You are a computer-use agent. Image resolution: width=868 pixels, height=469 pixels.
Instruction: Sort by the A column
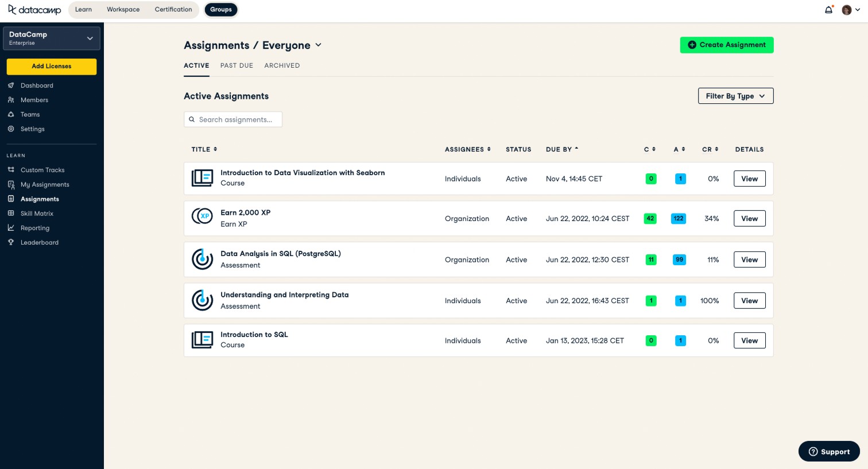coord(679,149)
